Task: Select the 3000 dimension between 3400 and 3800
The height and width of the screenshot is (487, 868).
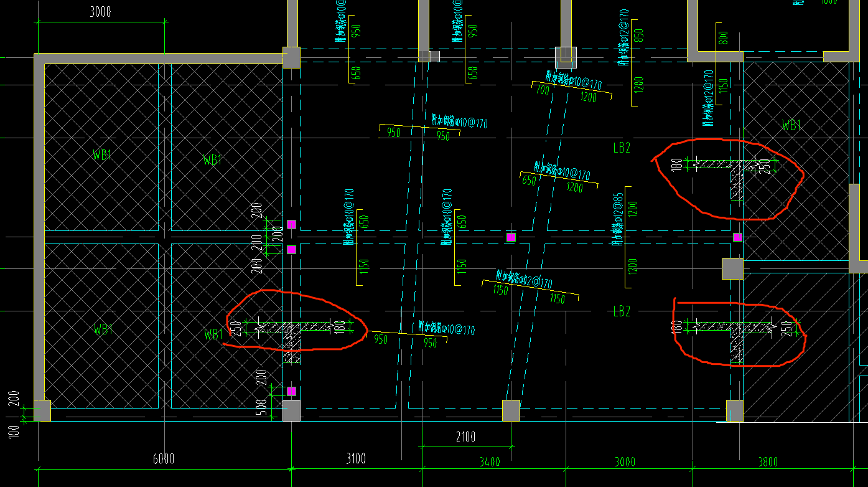Action: (x=625, y=461)
